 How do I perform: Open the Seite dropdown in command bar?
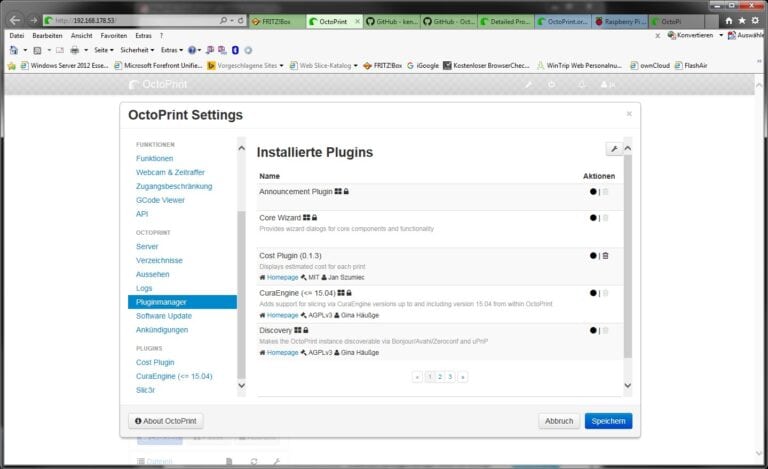click(x=104, y=50)
